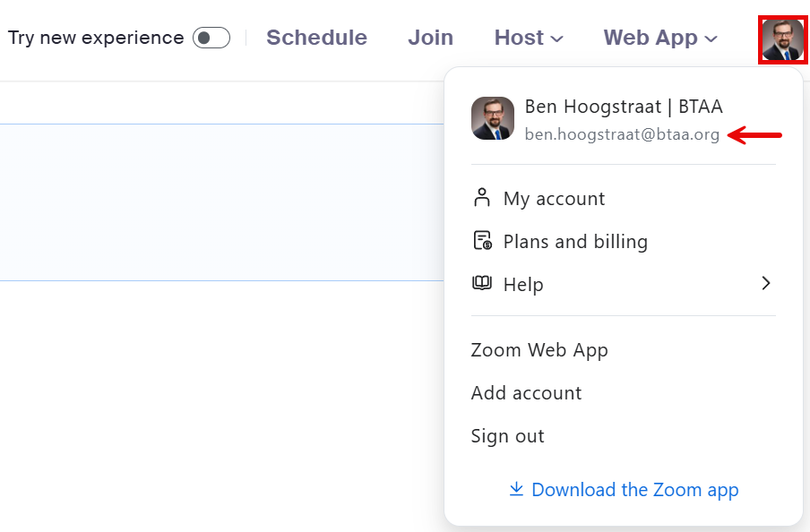
Task: Choose Add account option
Action: coord(526,393)
